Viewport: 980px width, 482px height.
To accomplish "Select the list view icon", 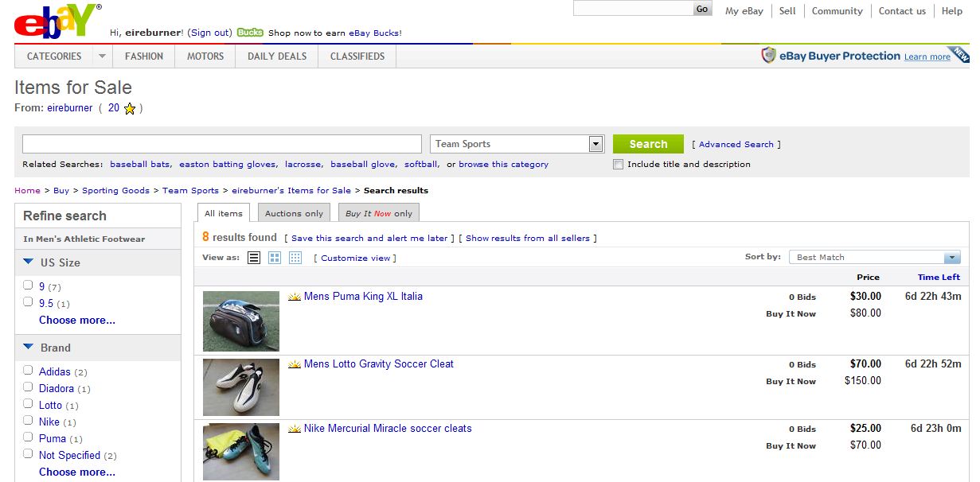I will click(x=254, y=258).
